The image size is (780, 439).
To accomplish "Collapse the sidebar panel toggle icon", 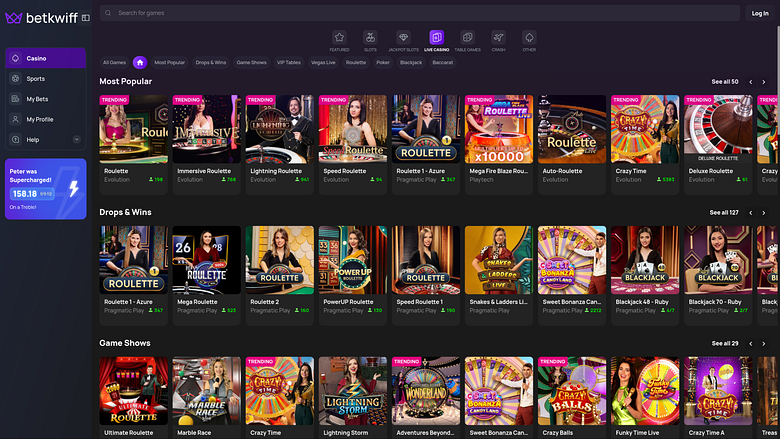I will (86, 18).
